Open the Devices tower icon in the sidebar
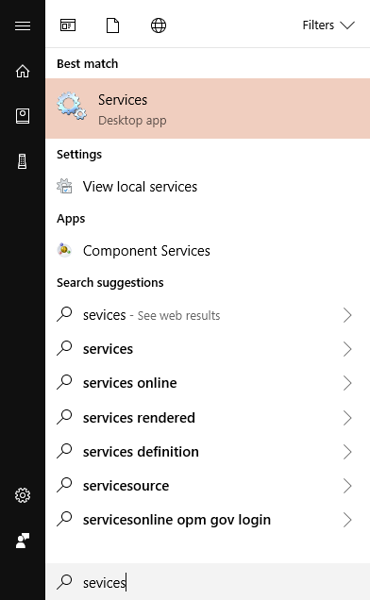 pyautogui.click(x=23, y=161)
